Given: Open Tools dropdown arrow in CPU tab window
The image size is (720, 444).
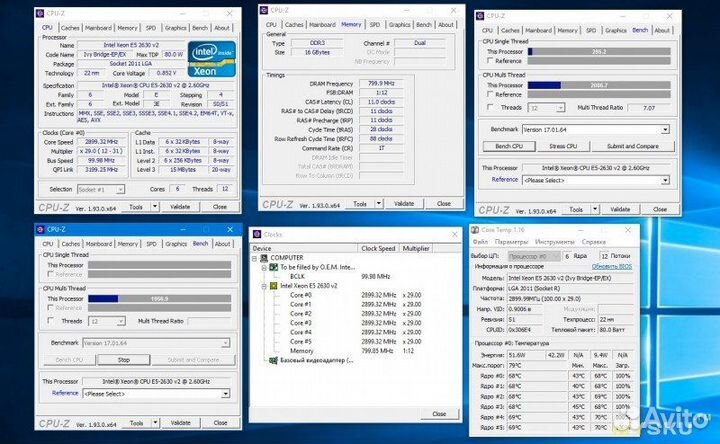Looking at the screenshot, I should [x=155, y=207].
